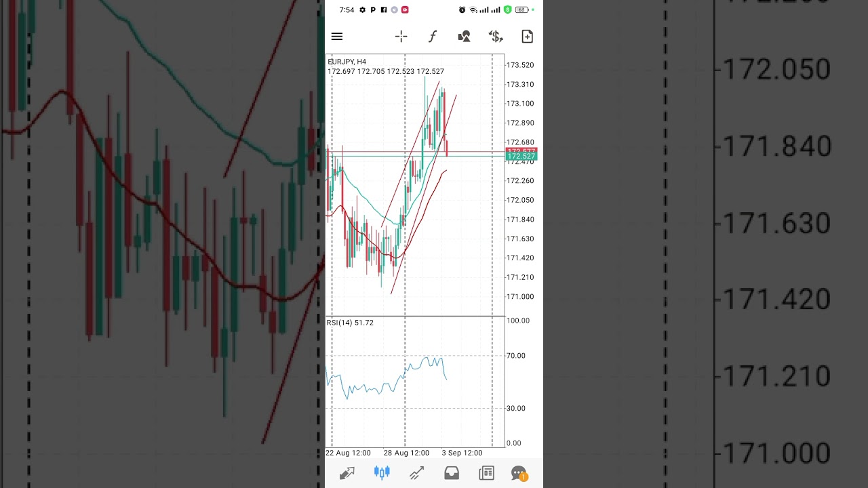The height and width of the screenshot is (488, 868).
Task: Click the 172.050 price scale label
Action: pyautogui.click(x=520, y=200)
